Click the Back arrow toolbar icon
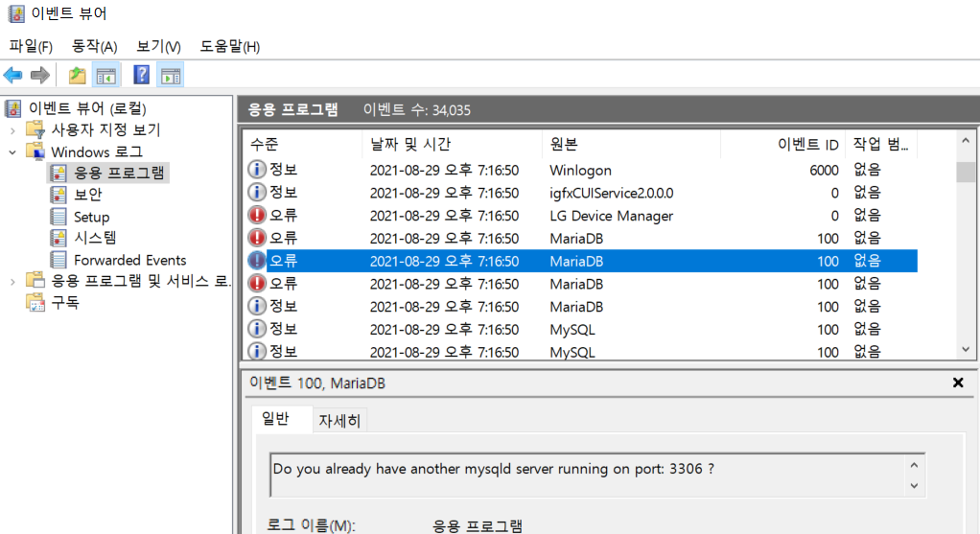980x534 pixels. (x=12, y=76)
